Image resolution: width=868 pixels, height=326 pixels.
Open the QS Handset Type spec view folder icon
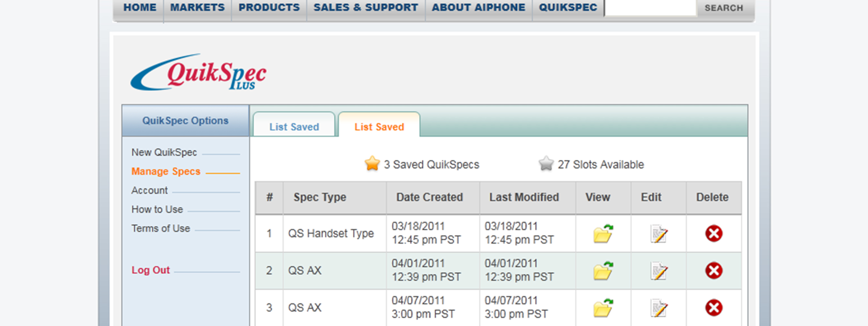[603, 233]
